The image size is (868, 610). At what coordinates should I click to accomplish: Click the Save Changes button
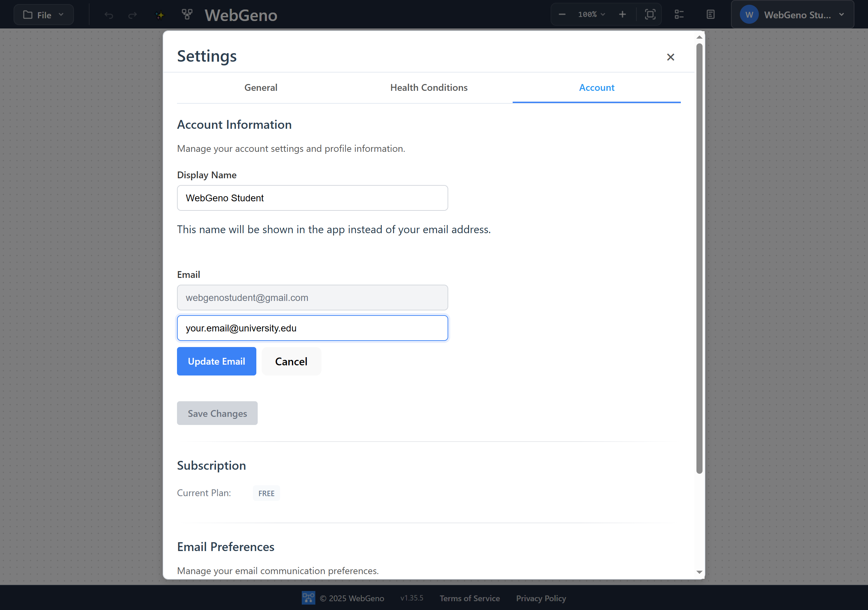click(217, 413)
